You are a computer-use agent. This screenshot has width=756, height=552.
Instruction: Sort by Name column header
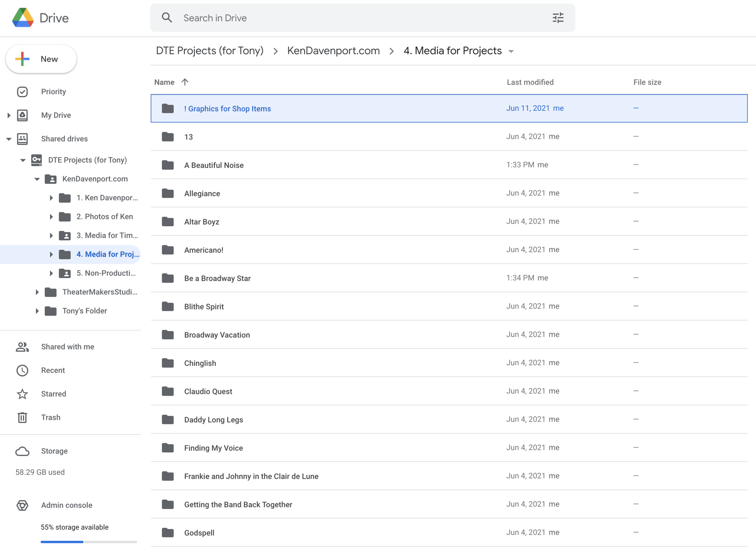(164, 82)
